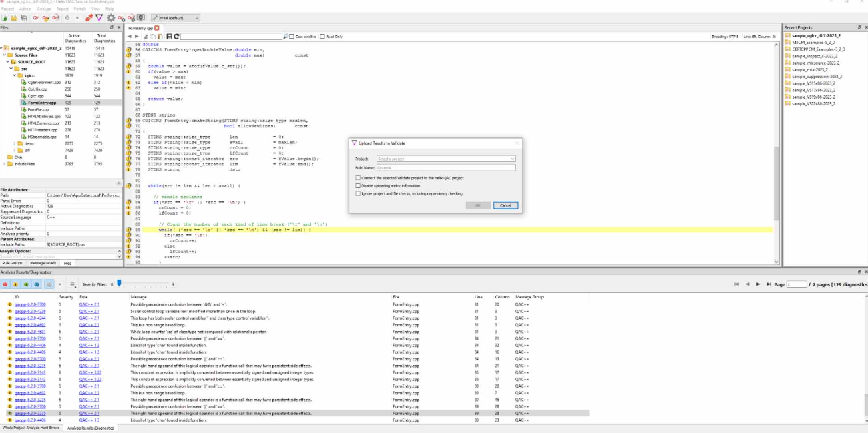Toggle the yellow warning diagnostics filter icon

pos(16,284)
